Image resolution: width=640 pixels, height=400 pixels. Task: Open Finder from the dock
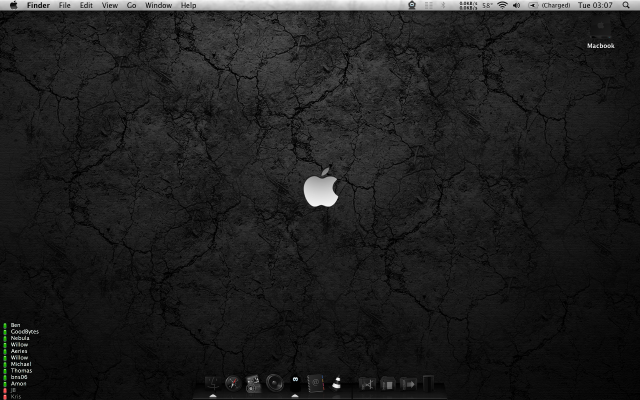point(213,384)
